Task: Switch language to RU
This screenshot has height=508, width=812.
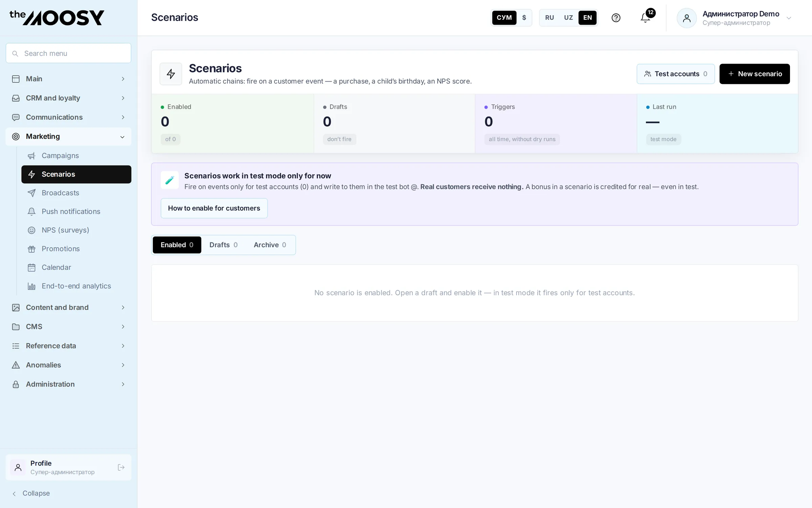Action: pos(549,18)
